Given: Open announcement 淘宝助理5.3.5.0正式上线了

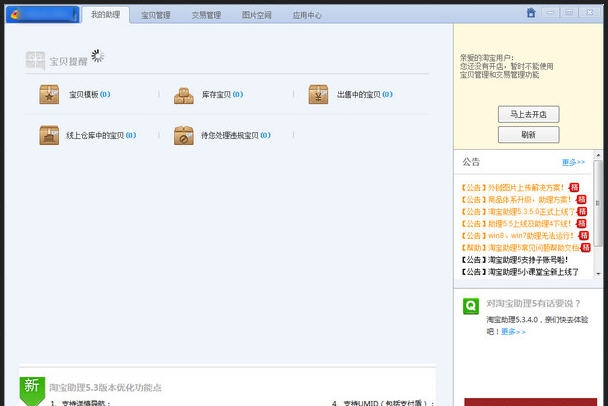Looking at the screenshot, I should 518,212.
